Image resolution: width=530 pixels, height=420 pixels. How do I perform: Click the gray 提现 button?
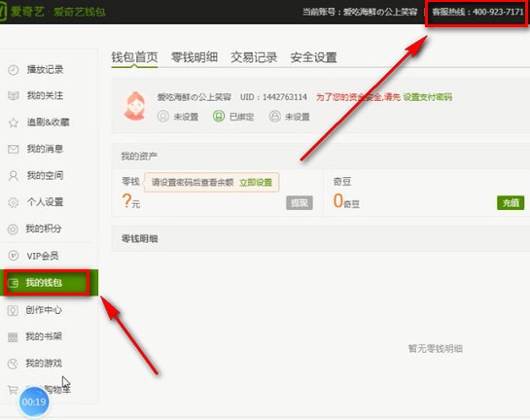point(300,203)
